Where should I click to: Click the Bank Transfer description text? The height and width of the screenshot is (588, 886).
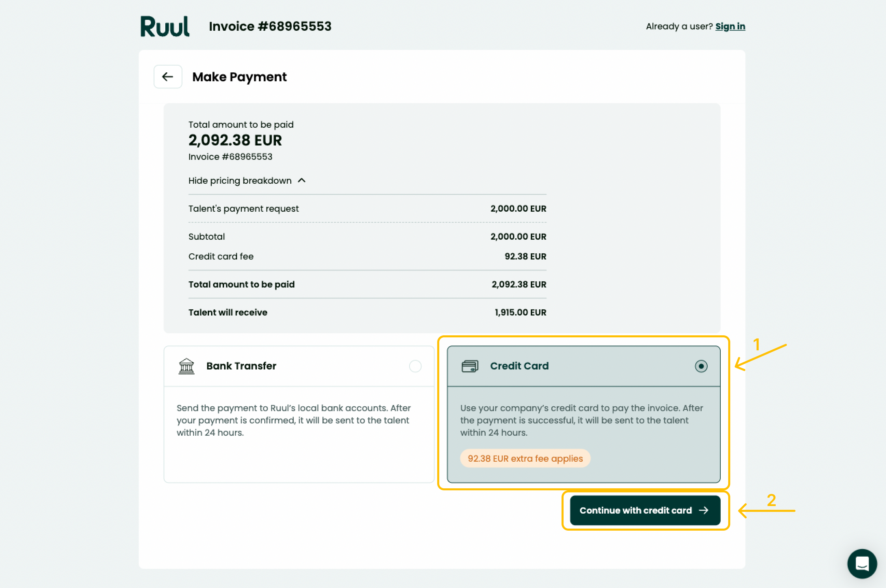coord(294,420)
